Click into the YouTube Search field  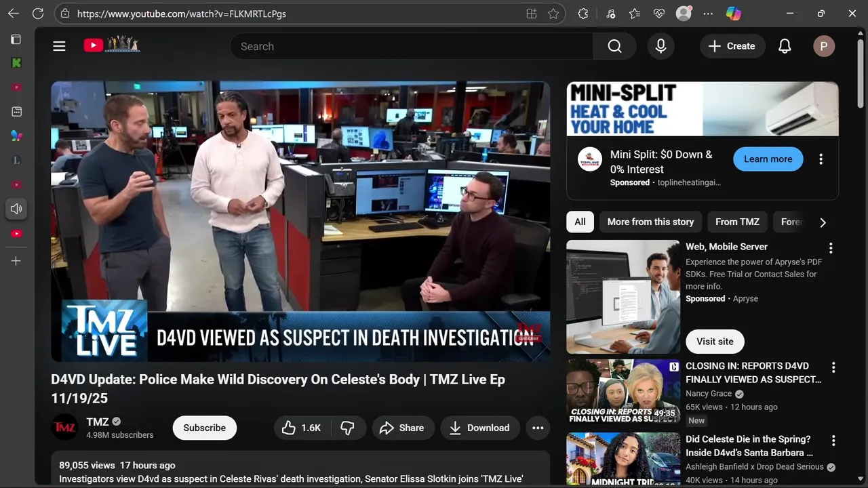tap(412, 46)
